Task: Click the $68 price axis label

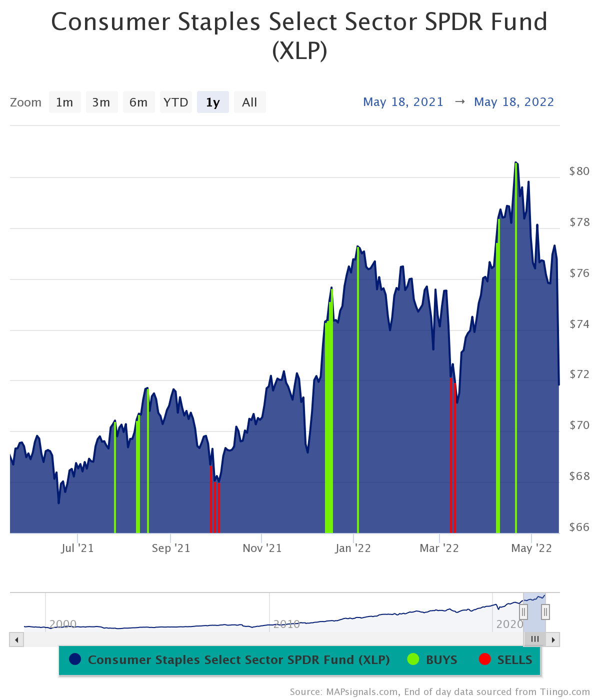Action: 579,476
